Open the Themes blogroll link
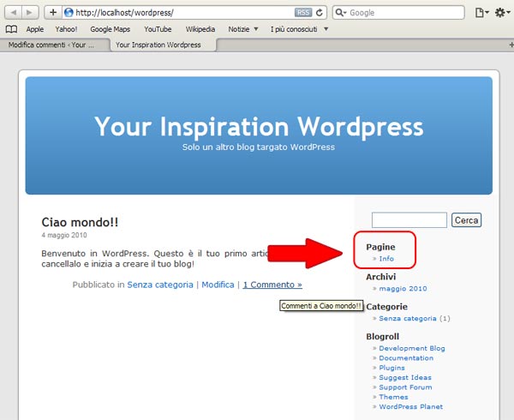This screenshot has height=420, width=514. 393,397
